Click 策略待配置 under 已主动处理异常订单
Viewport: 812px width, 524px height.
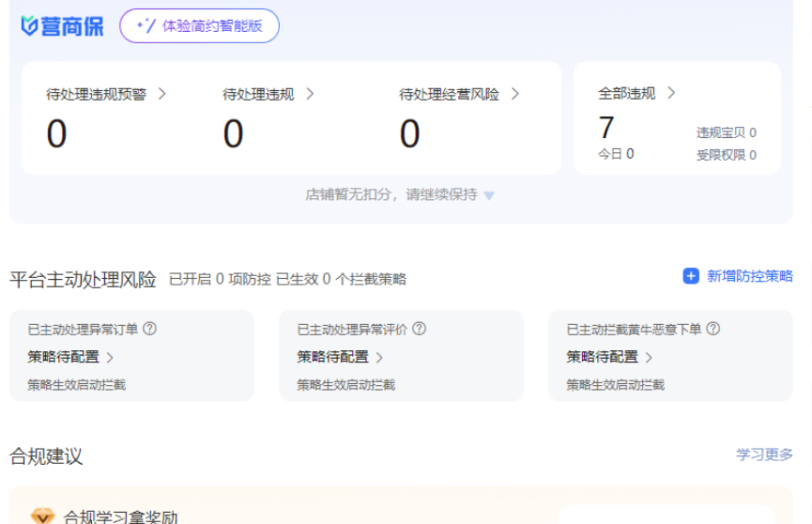[64, 357]
